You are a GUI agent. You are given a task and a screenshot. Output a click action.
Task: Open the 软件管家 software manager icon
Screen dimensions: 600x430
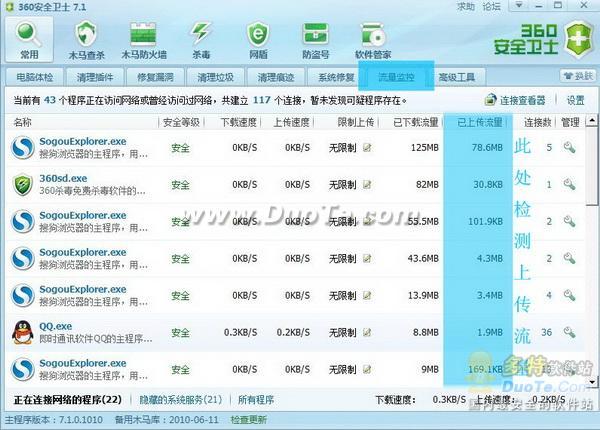coord(372,35)
